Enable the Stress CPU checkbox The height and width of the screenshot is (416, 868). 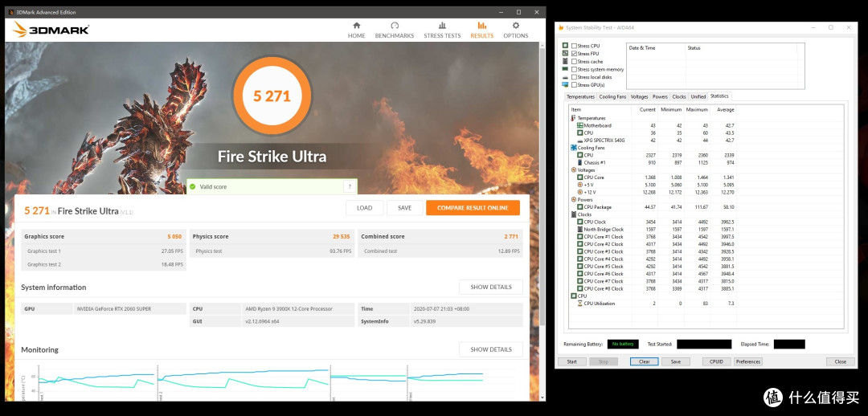574,46
